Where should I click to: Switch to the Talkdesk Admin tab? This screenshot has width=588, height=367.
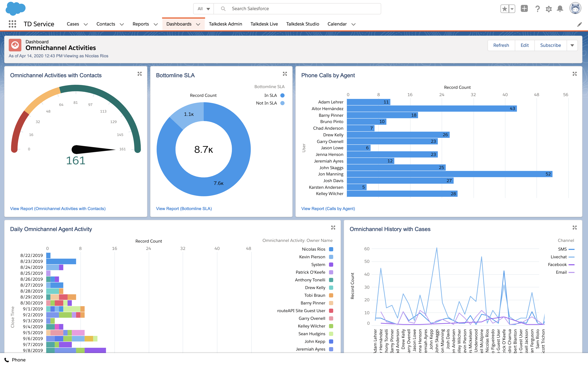click(x=225, y=24)
